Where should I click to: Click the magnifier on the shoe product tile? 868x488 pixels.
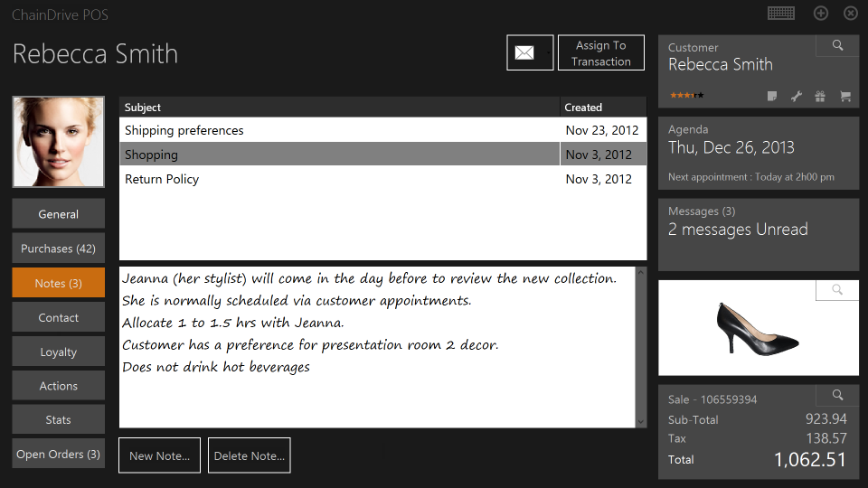[x=837, y=290]
